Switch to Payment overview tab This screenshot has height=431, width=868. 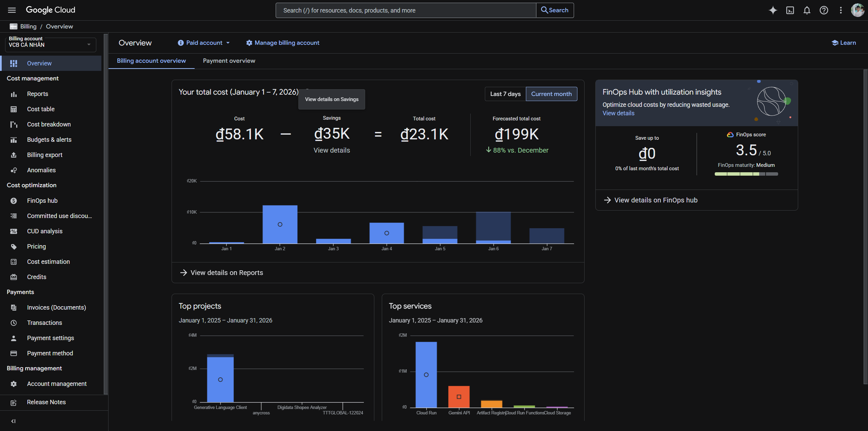[229, 61]
